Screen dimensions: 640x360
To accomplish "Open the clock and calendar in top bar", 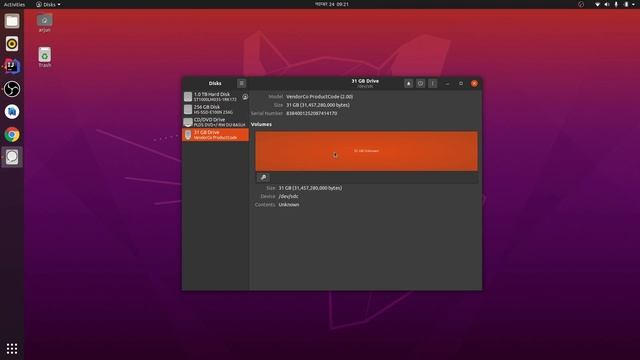I will click(332, 4).
